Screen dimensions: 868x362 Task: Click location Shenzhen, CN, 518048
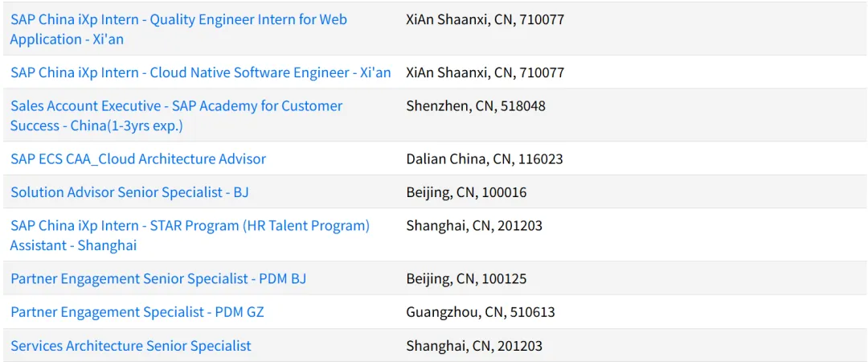[476, 106]
